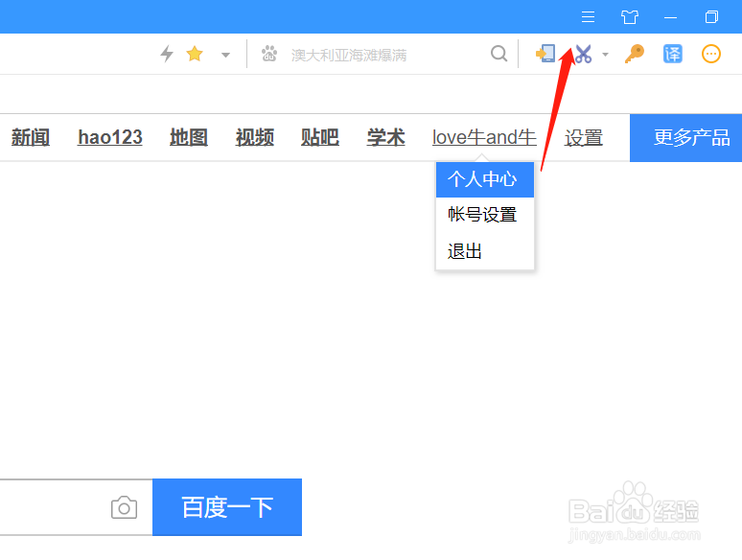Screen dimensions: 742x560
Task: Open the skin changer shirt icon
Action: point(630,17)
